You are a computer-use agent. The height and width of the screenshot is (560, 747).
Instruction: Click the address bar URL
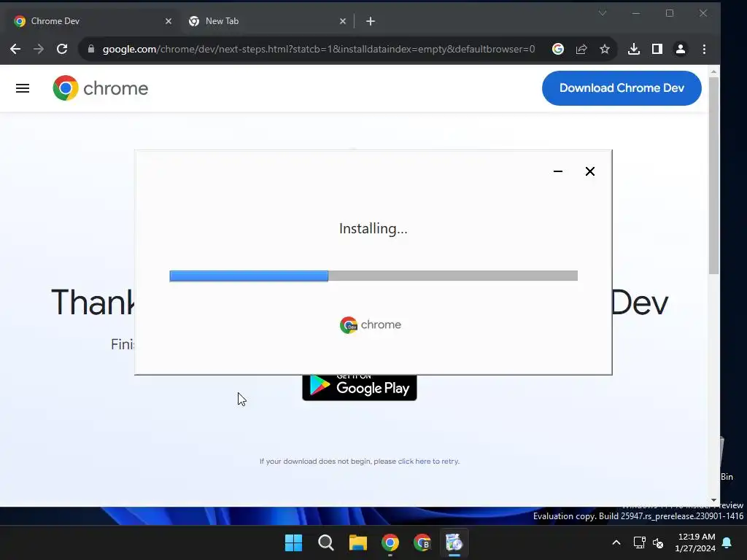click(x=319, y=49)
